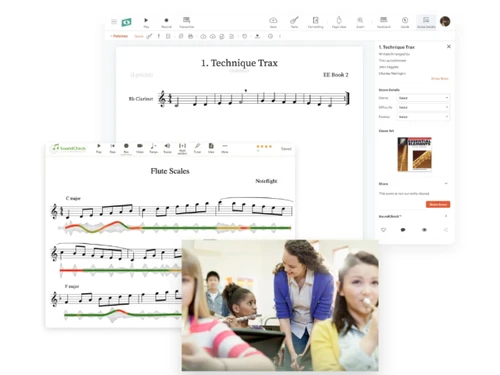This screenshot has width=500, height=375.
Task: Click the Bb Clarinet instrument label
Action: 141,99
